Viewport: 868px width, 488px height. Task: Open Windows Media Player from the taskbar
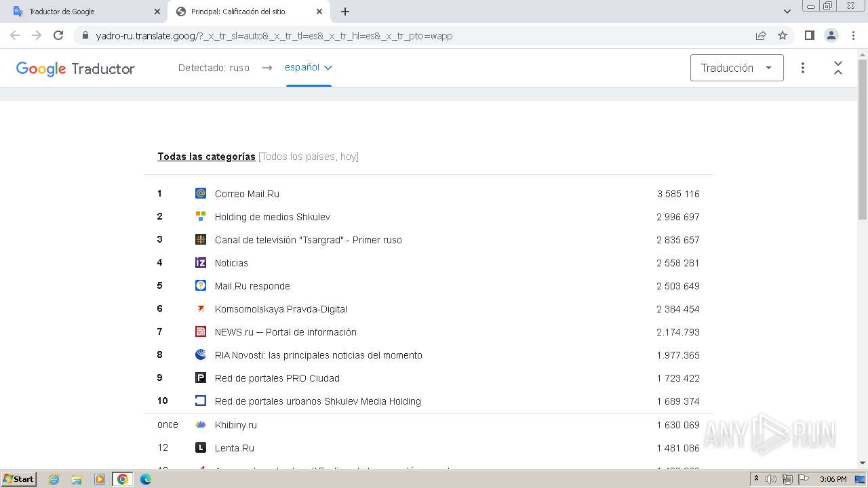click(x=100, y=479)
